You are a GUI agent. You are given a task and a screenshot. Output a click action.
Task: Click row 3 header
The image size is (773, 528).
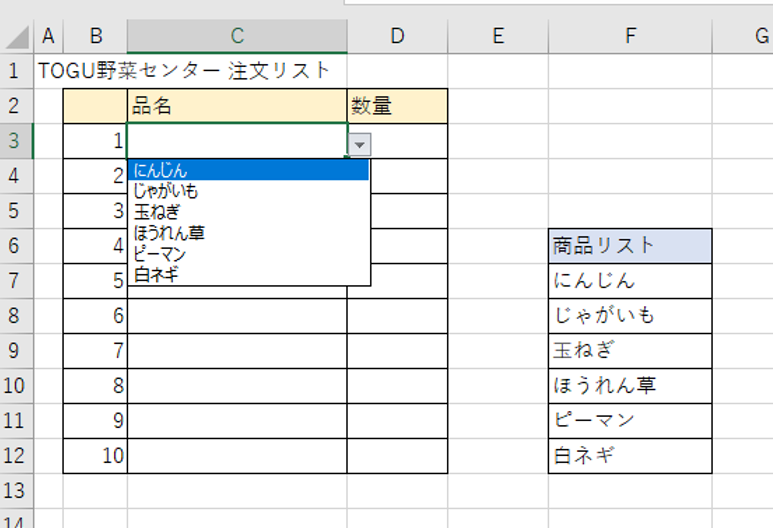click(x=16, y=141)
